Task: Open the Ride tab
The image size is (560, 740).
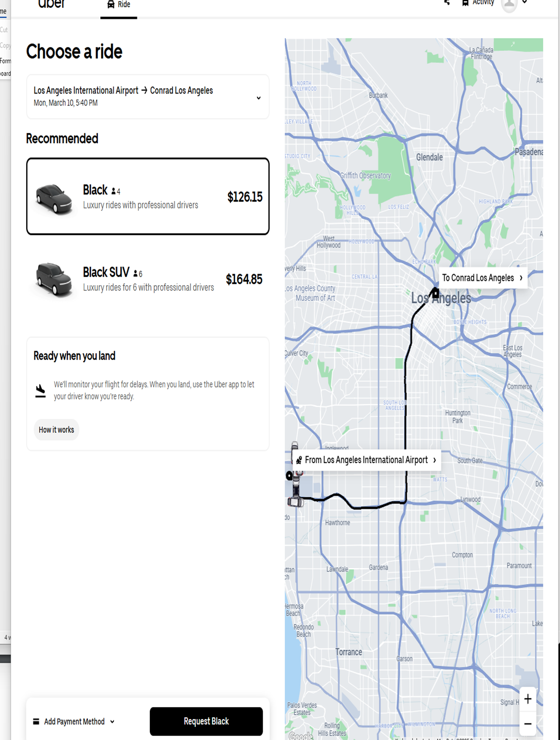Action: [119, 5]
